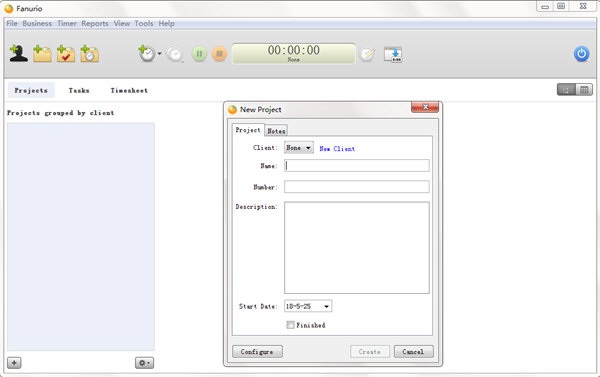Select the Project tab in New Project dialog
Image resolution: width=600 pixels, height=377 pixels.
point(248,130)
